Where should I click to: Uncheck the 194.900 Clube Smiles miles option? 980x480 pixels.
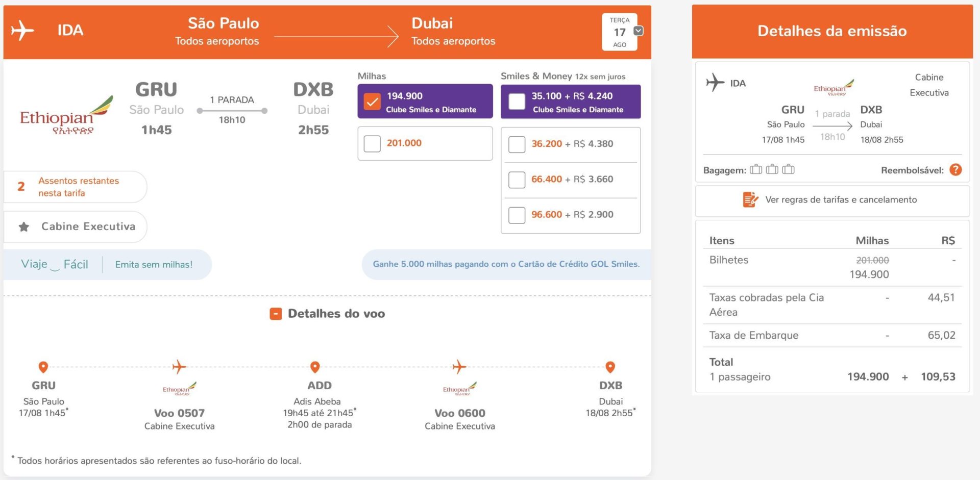point(372,102)
